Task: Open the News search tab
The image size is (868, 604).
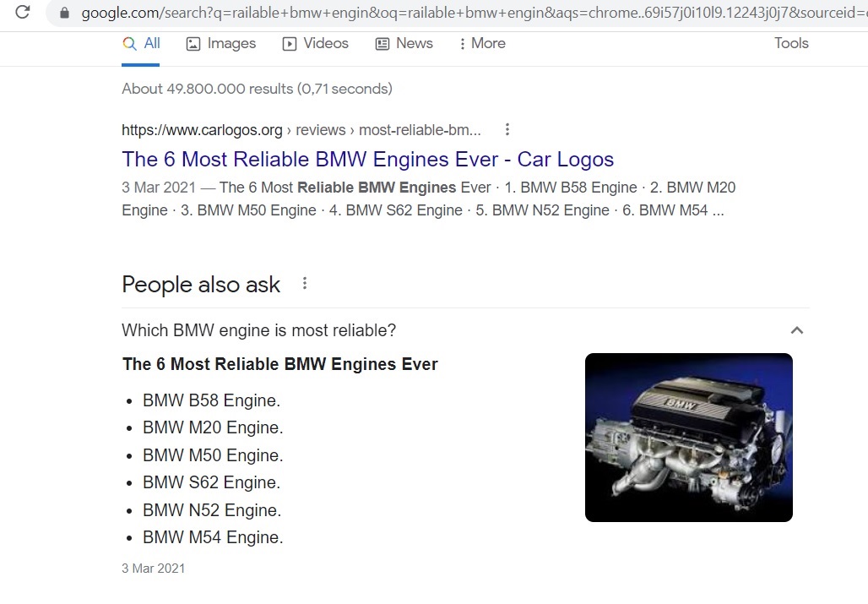Action: 404,43
